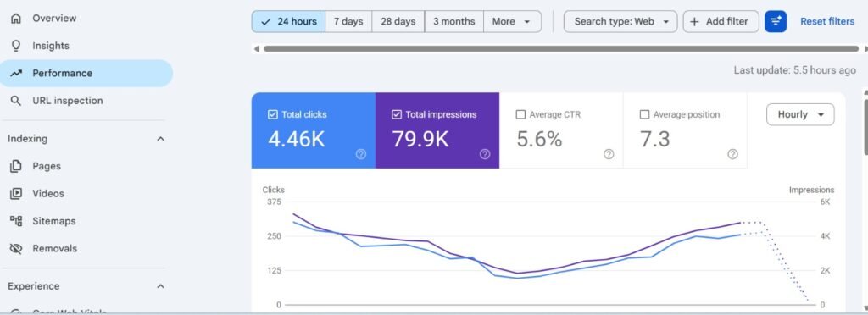
Task: Click the Reset filters link
Action: click(x=827, y=21)
